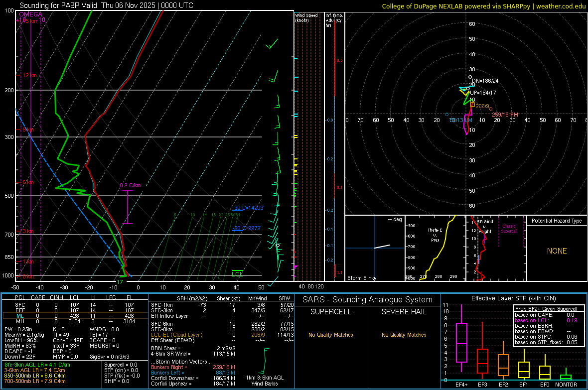Click the 'SR Wind v. Height' inset label
The height and width of the screenshot is (390, 588).
click(485, 227)
